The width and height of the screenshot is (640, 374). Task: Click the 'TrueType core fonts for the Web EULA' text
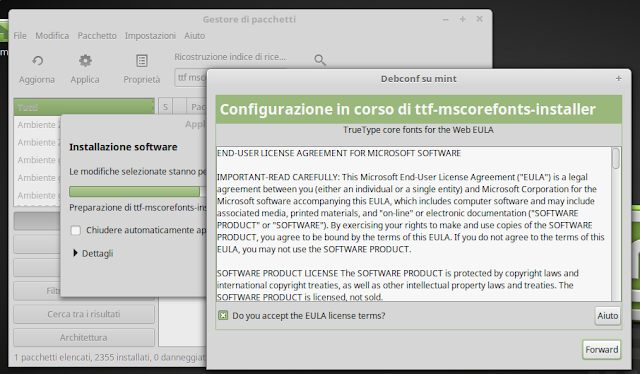click(x=418, y=130)
